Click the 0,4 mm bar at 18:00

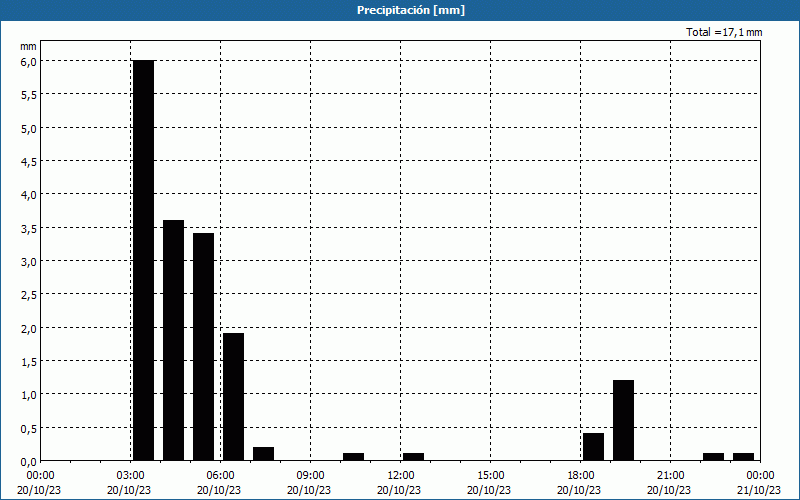point(593,447)
